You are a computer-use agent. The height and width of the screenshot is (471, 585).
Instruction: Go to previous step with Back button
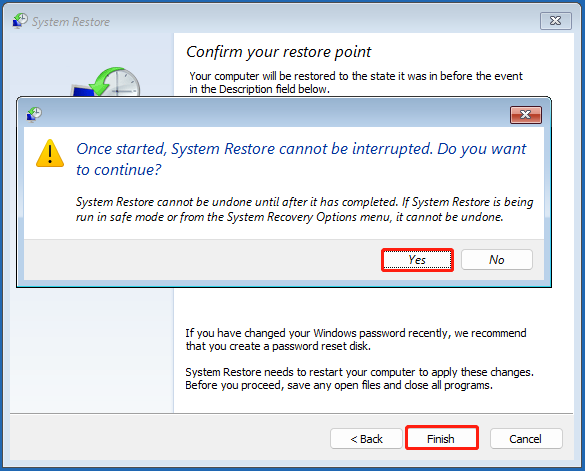coord(366,439)
